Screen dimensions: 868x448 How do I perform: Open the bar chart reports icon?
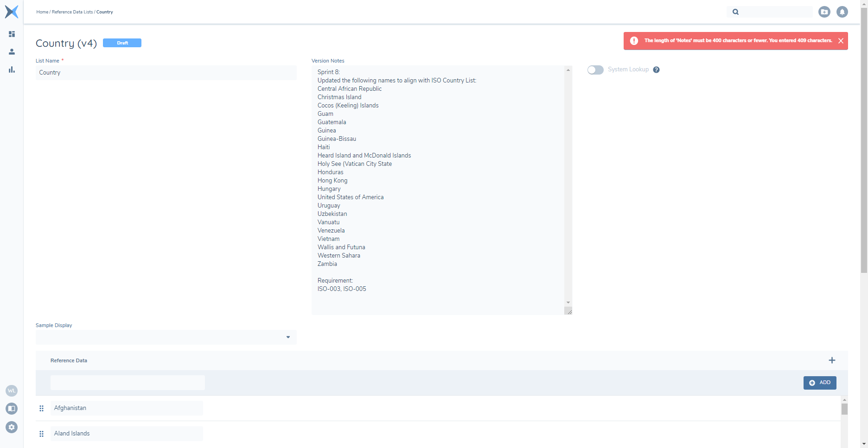(x=12, y=69)
